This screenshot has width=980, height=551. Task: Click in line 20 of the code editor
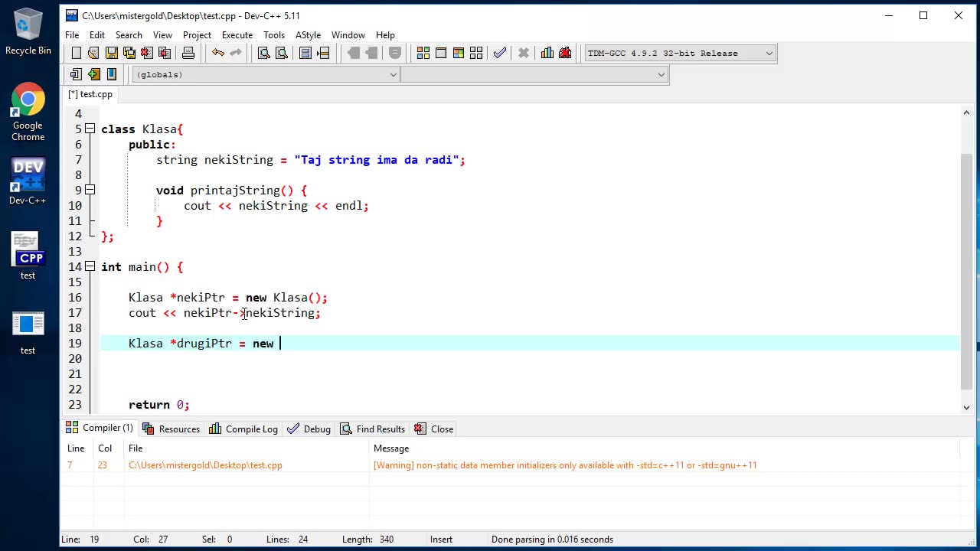[x=528, y=359]
